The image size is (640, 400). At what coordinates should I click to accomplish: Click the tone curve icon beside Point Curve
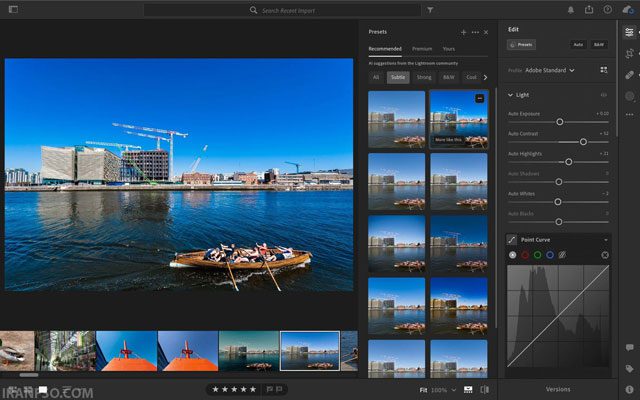(511, 240)
